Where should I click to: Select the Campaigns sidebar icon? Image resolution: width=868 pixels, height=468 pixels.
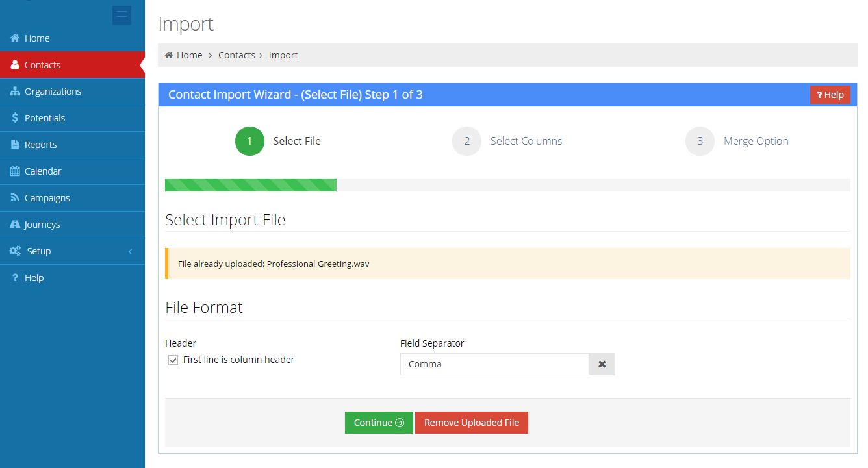click(14, 197)
